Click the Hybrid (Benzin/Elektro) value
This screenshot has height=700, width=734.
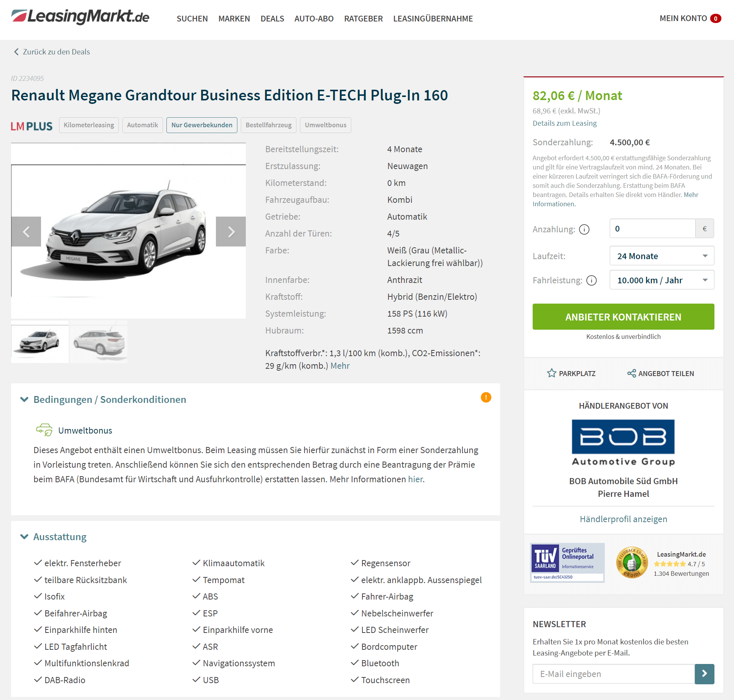click(432, 297)
